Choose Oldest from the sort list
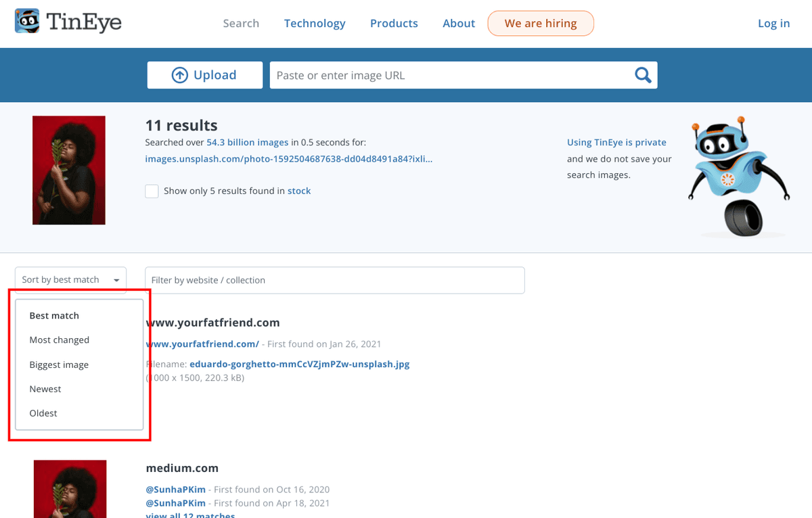This screenshot has width=812, height=518. point(43,413)
